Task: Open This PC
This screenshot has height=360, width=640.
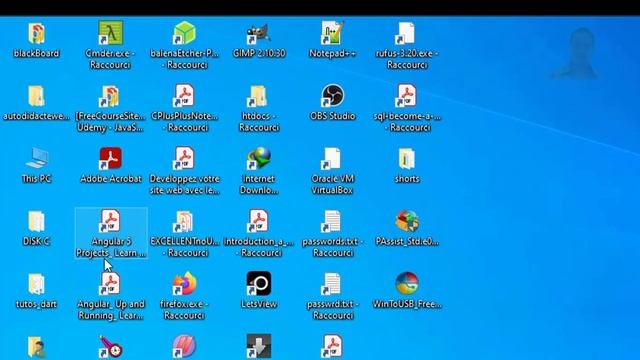Action: [36, 158]
